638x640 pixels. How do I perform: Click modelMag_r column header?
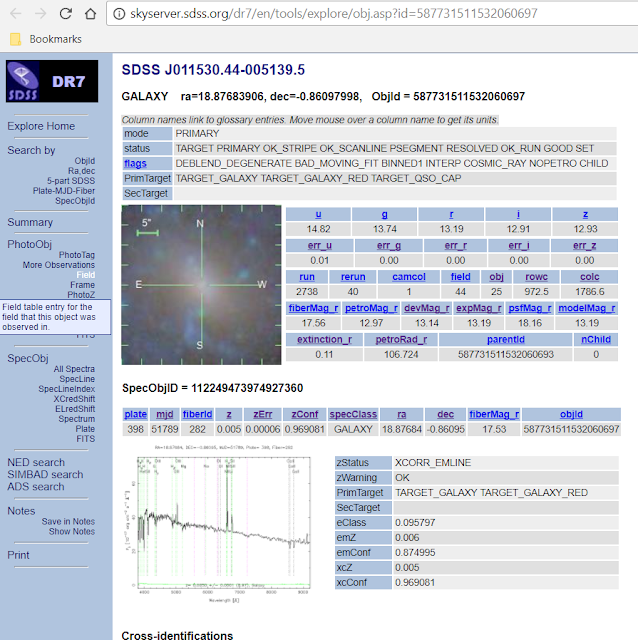point(587,308)
